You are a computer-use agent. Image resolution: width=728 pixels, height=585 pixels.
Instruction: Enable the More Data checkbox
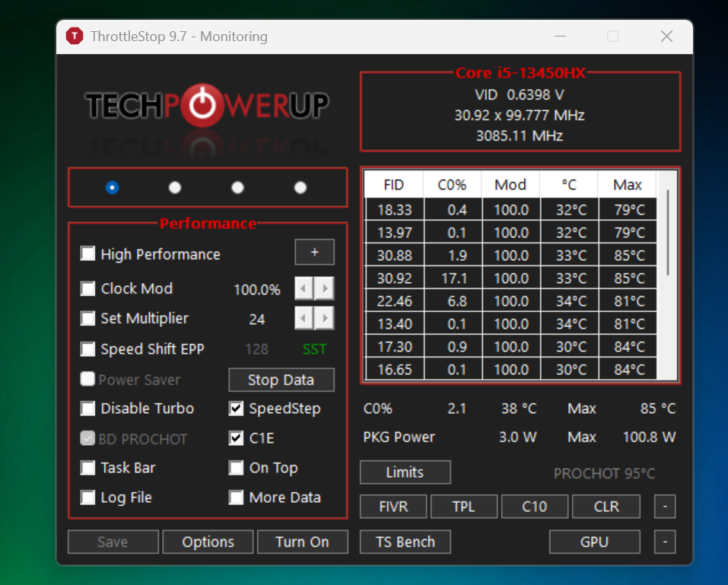[236, 498]
